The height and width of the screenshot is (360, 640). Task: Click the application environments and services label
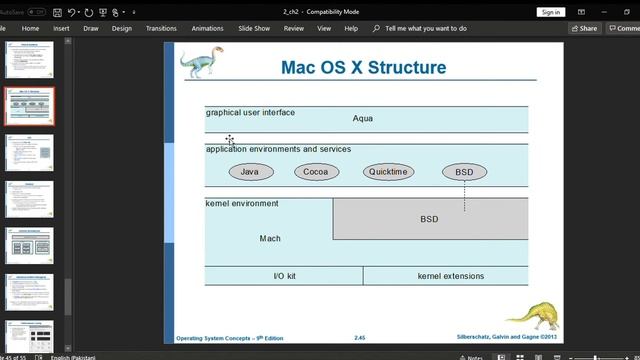(278, 149)
